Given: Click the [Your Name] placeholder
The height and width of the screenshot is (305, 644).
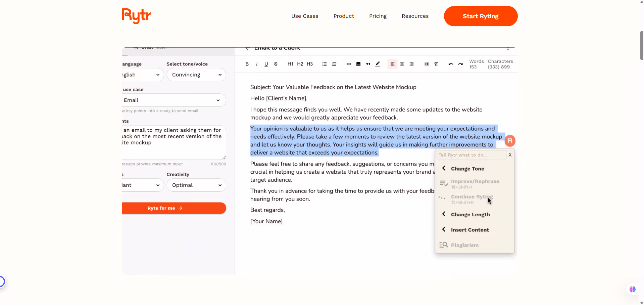Looking at the screenshot, I should 266,221.
